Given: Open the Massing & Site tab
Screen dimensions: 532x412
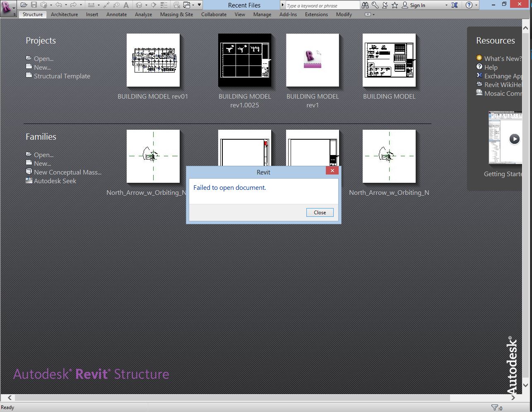Looking at the screenshot, I should tap(176, 14).
